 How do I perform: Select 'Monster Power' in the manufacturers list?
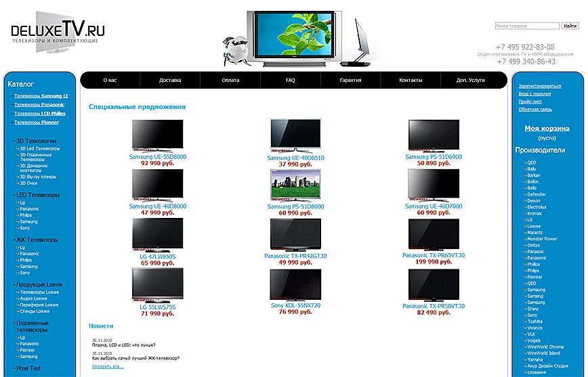tap(542, 239)
